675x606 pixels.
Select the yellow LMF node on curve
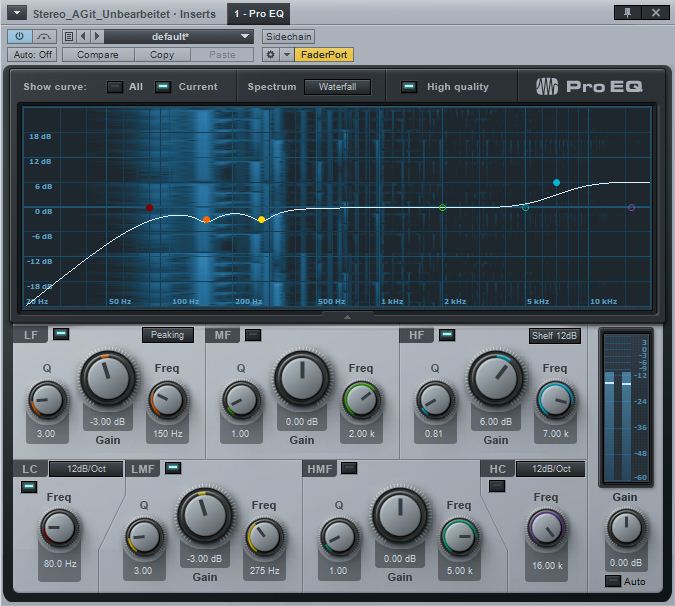pos(261,220)
